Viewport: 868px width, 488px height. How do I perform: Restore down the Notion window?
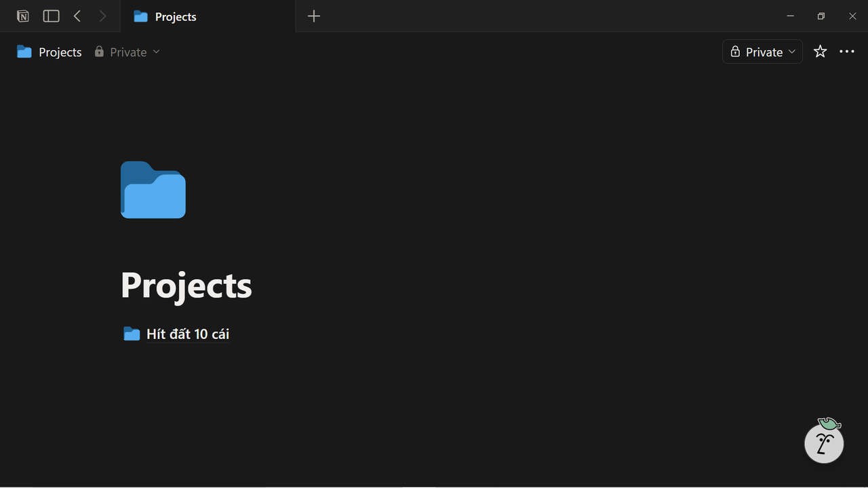coord(821,16)
